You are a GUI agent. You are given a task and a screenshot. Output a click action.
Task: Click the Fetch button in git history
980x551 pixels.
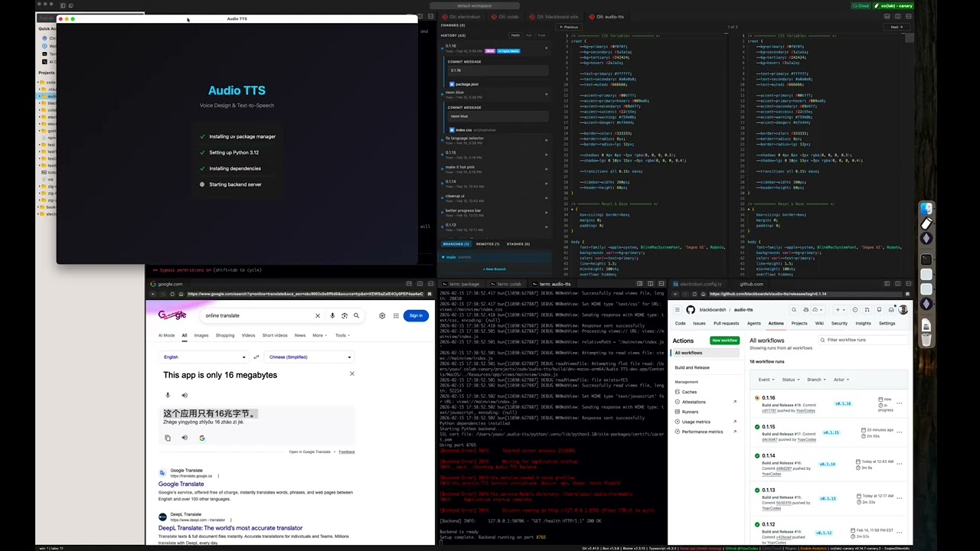click(515, 35)
